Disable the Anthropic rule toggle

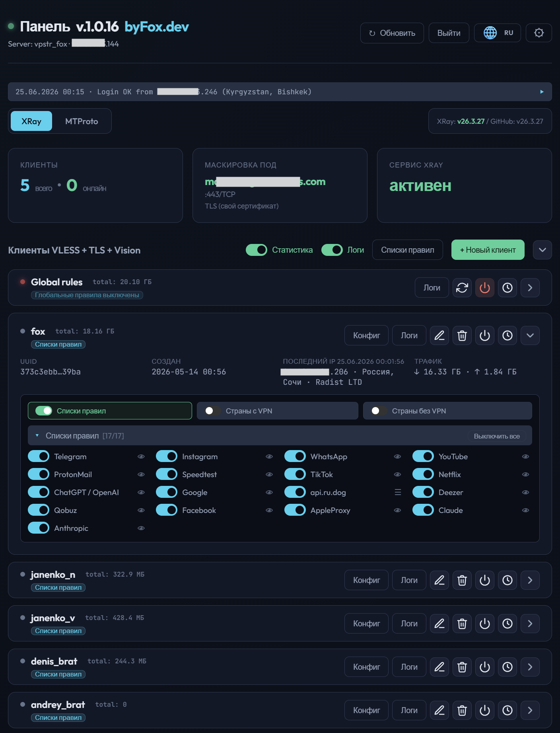click(x=39, y=528)
